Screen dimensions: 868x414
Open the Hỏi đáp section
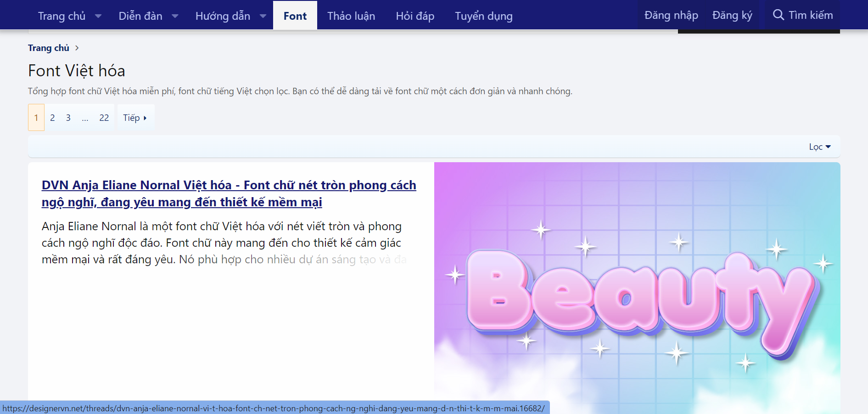click(414, 16)
